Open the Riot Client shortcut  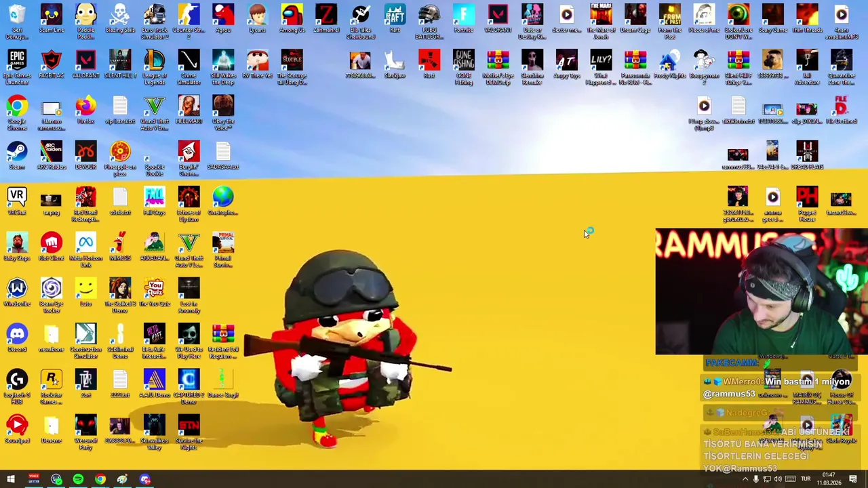[x=52, y=246]
